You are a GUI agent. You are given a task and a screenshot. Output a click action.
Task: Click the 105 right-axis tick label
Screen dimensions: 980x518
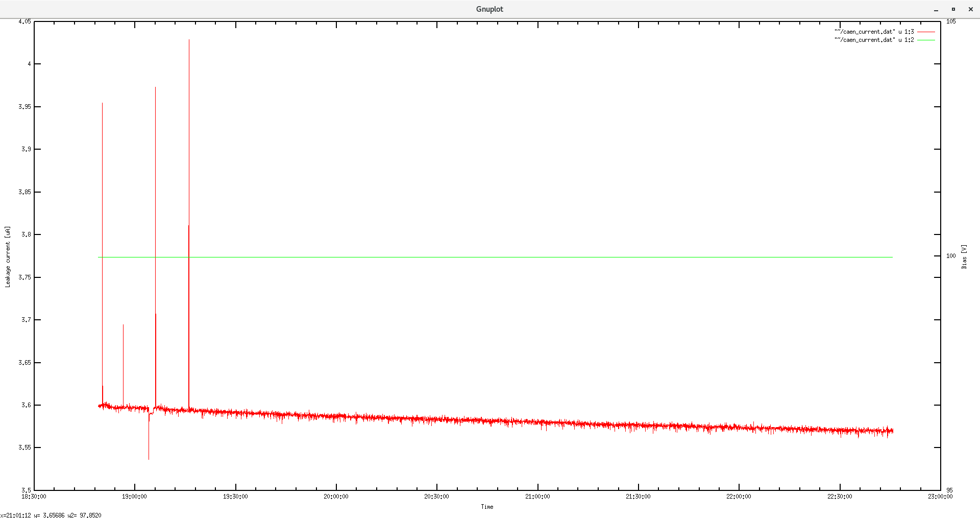951,21
